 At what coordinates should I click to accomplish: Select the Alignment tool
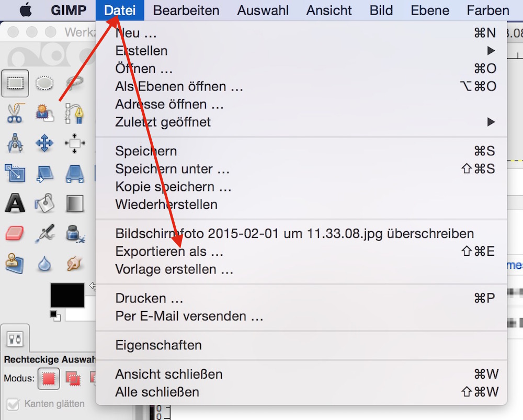pos(74,143)
